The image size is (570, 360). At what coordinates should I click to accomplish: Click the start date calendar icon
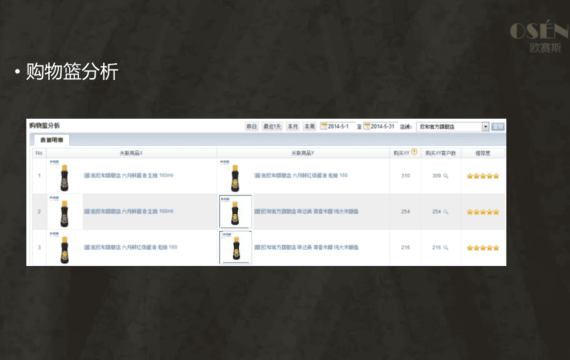[324, 127]
